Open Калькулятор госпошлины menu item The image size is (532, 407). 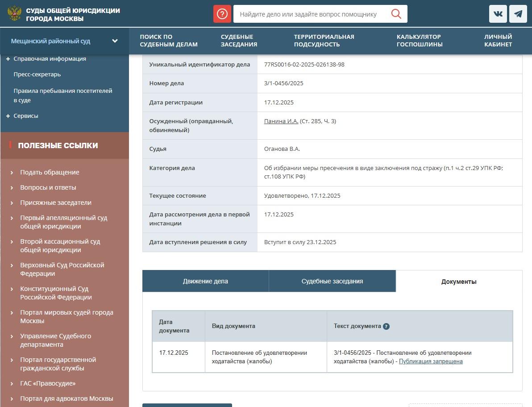(419, 41)
